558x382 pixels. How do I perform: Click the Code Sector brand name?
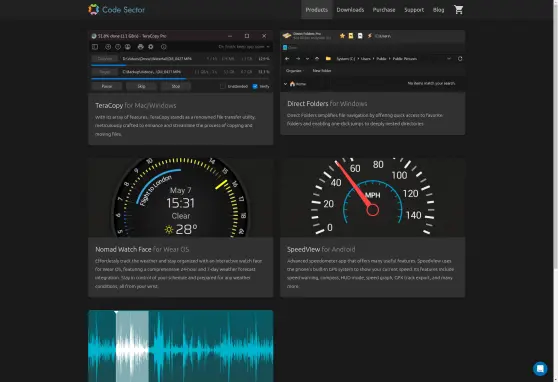pyautogui.click(x=123, y=10)
